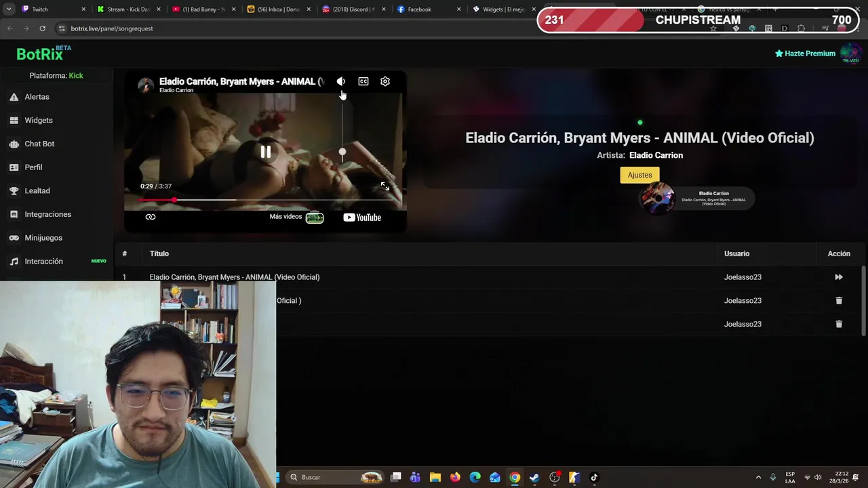Reload the page

coord(42,28)
